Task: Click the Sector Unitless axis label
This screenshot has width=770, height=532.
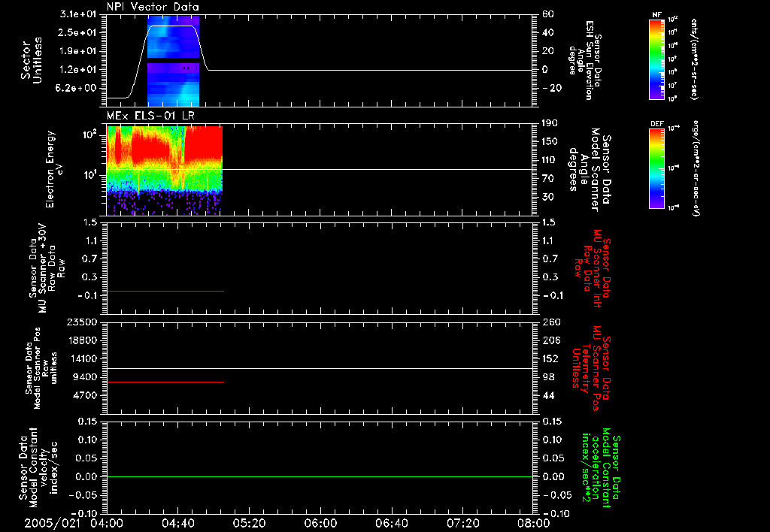Action: click(x=32, y=60)
